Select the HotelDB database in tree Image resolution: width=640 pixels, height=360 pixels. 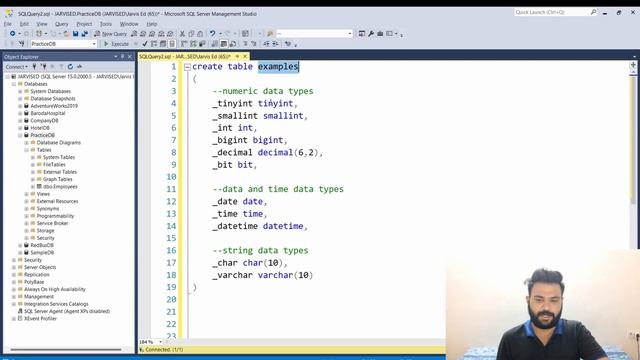[x=40, y=128]
